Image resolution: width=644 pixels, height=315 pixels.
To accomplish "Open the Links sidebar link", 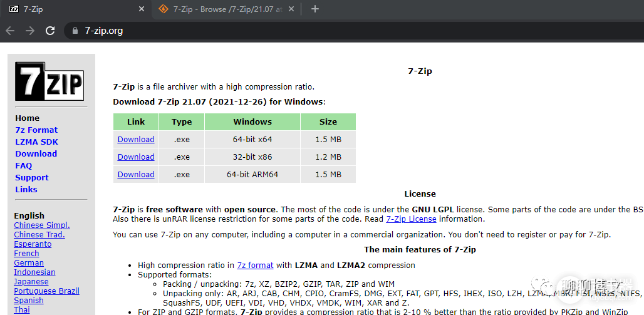I will pyautogui.click(x=26, y=190).
